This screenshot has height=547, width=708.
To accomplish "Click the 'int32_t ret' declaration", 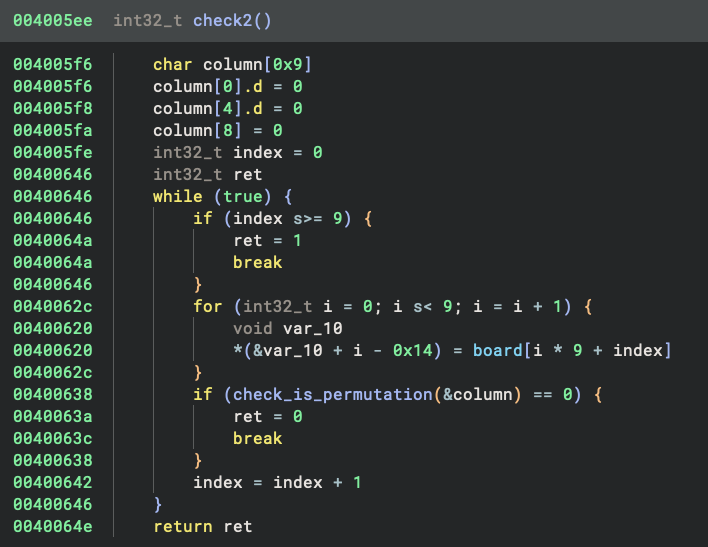I will [208, 175].
